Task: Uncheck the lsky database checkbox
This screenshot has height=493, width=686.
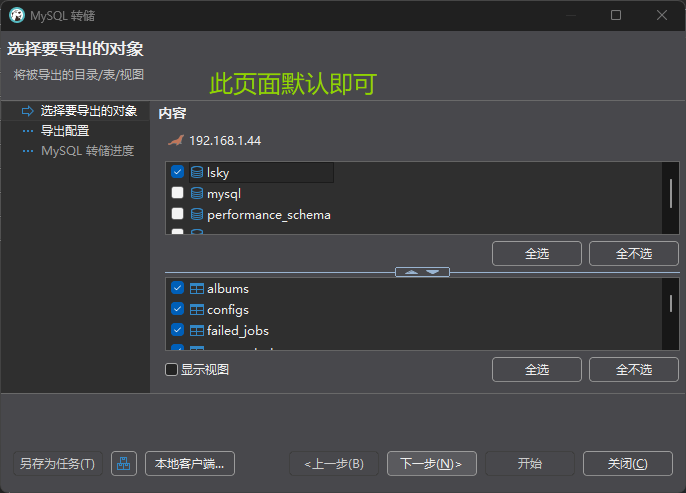Action: 177,171
